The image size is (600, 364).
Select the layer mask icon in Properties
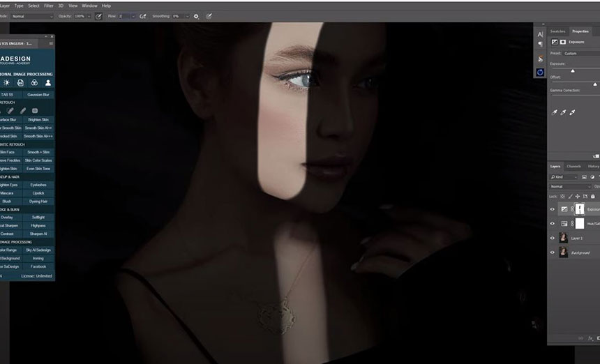pyautogui.click(x=563, y=42)
